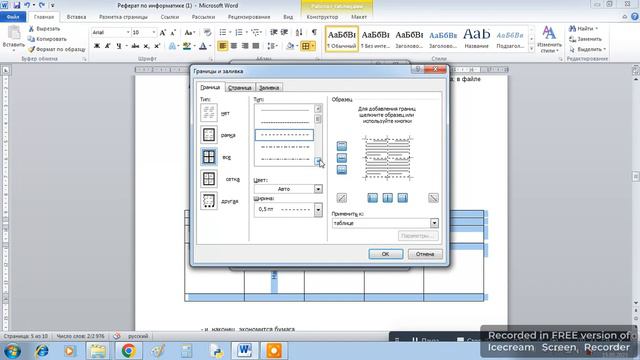Show paragraph marks with the pilcrow icon

(x=314, y=32)
